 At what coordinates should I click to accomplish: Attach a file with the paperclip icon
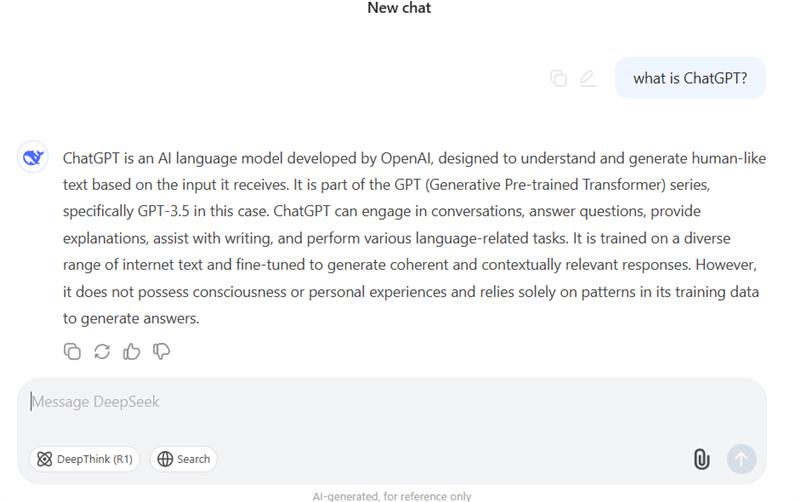coord(702,459)
